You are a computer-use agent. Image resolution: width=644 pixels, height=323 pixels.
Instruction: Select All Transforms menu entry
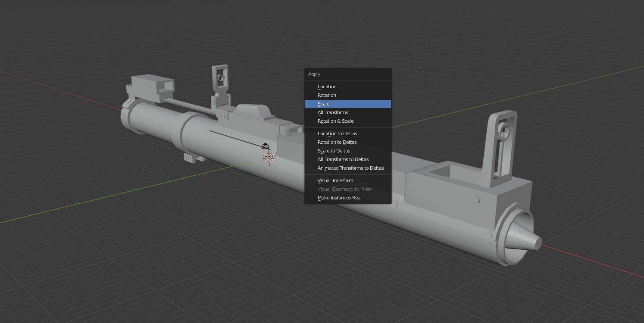pos(332,112)
